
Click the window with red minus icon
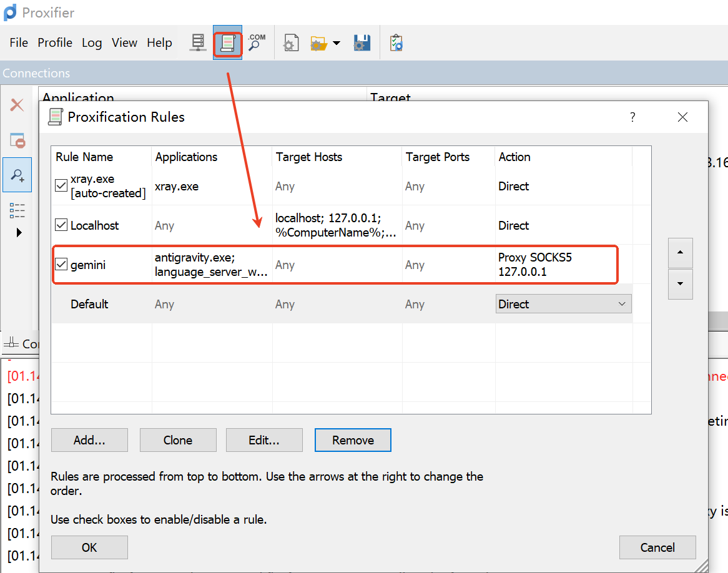click(x=17, y=140)
